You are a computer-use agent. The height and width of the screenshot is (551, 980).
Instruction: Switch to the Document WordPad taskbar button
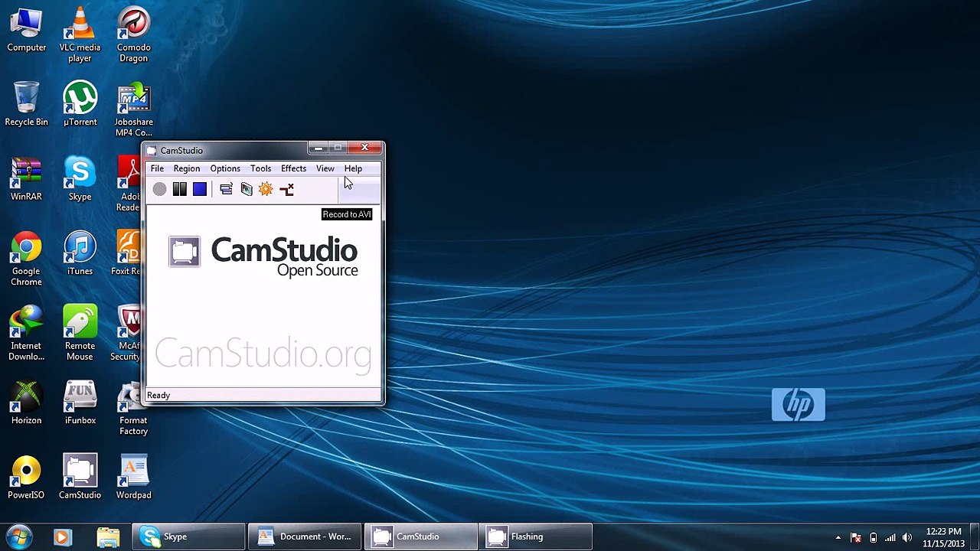point(305,536)
